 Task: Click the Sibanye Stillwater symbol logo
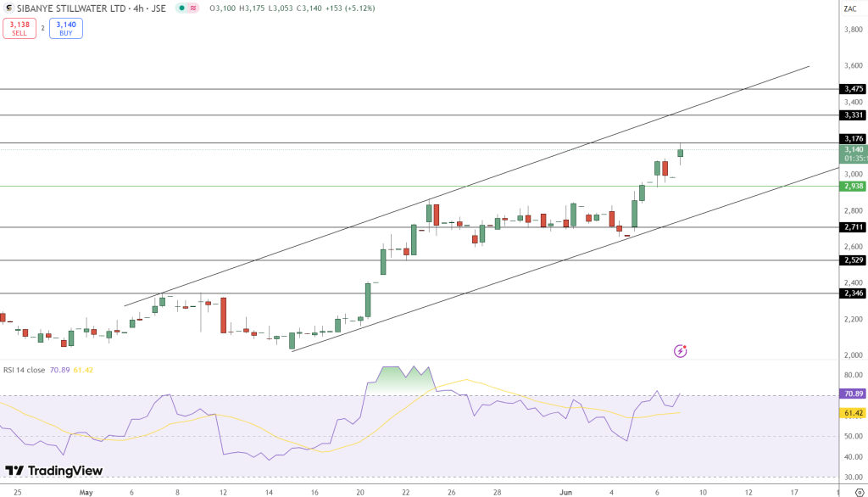pyautogui.click(x=8, y=8)
